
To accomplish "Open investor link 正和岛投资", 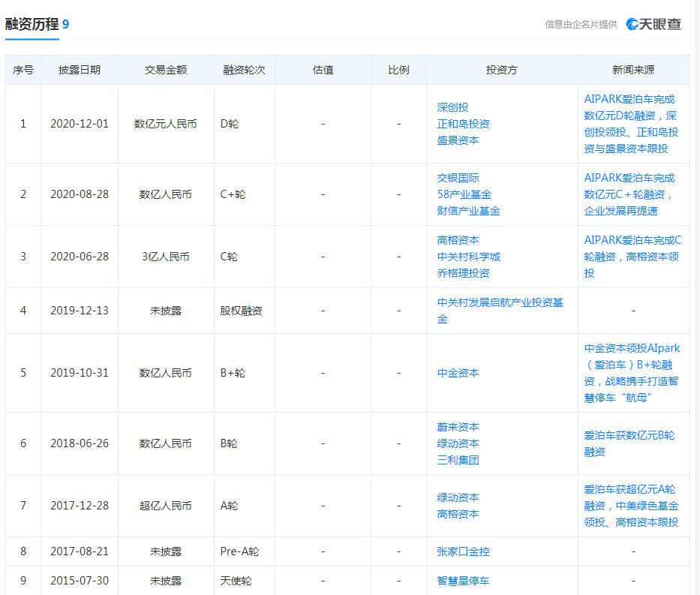I will point(464,124).
